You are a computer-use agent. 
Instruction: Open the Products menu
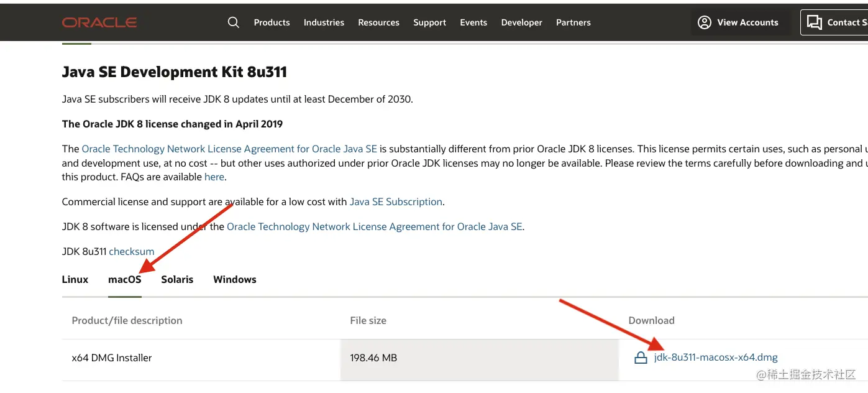pyautogui.click(x=272, y=22)
